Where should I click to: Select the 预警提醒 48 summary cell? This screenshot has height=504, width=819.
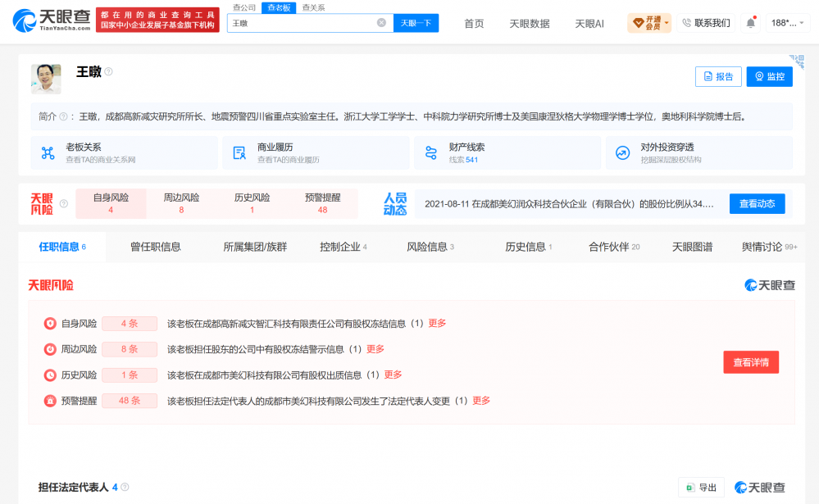pos(322,204)
